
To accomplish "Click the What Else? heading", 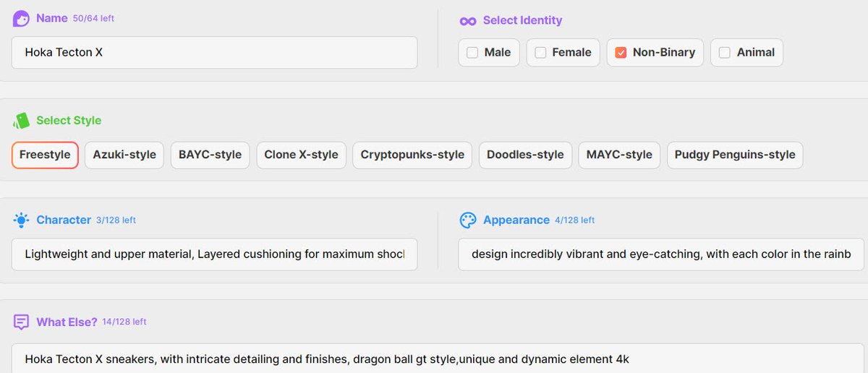I will 67,322.
